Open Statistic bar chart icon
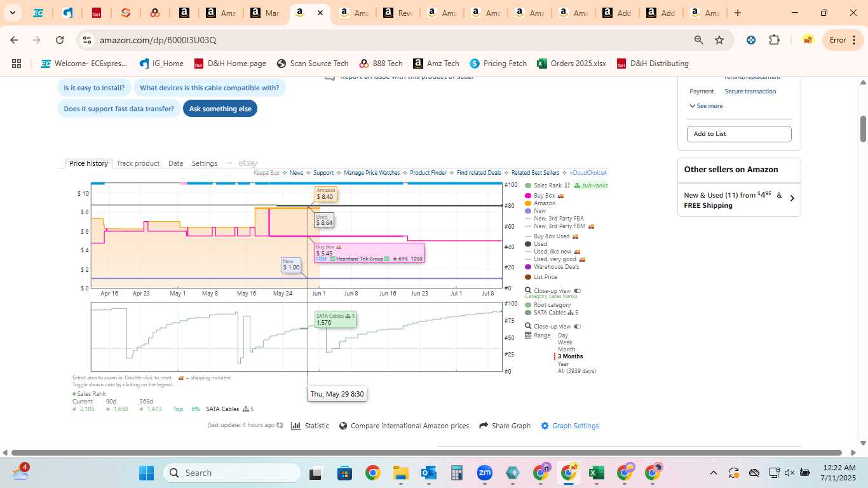This screenshot has height=488, width=868. point(295,426)
